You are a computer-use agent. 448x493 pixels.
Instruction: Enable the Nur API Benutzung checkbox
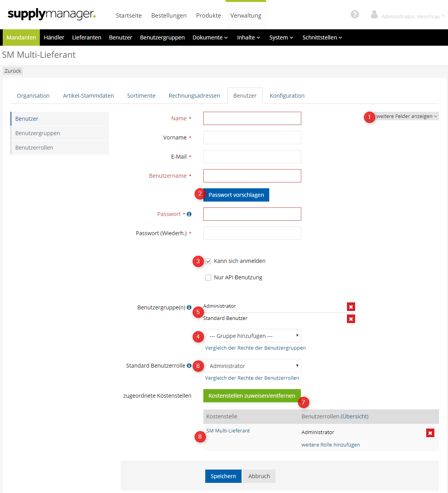click(x=208, y=277)
